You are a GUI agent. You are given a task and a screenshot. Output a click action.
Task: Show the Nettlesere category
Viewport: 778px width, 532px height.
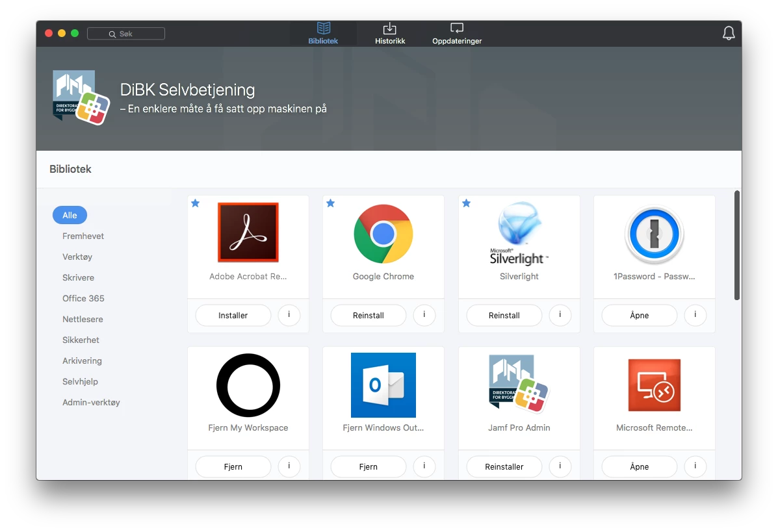[x=83, y=320]
